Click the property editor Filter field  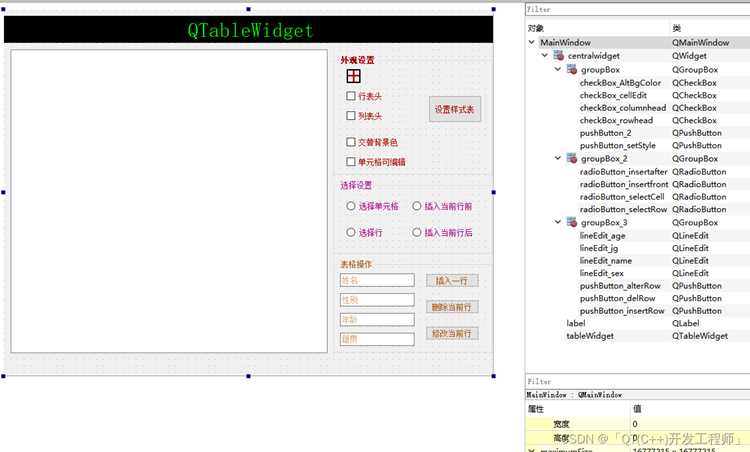pos(638,381)
